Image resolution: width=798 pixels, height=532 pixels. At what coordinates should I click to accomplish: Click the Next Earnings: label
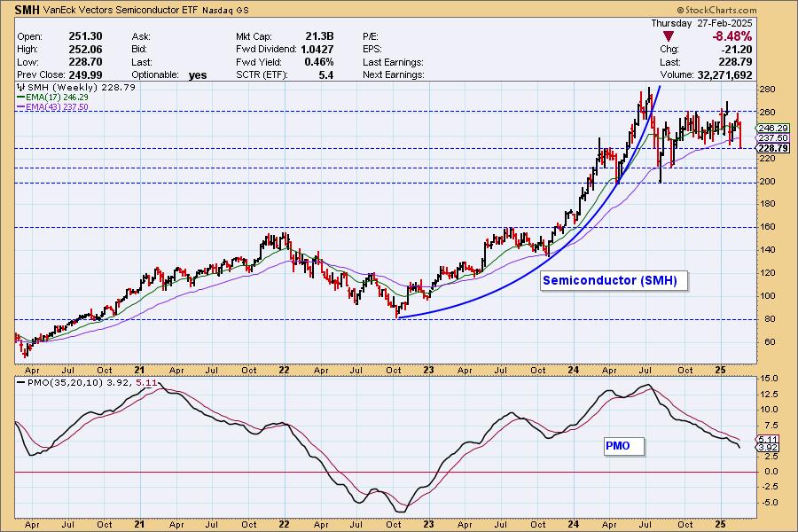pyautogui.click(x=394, y=74)
